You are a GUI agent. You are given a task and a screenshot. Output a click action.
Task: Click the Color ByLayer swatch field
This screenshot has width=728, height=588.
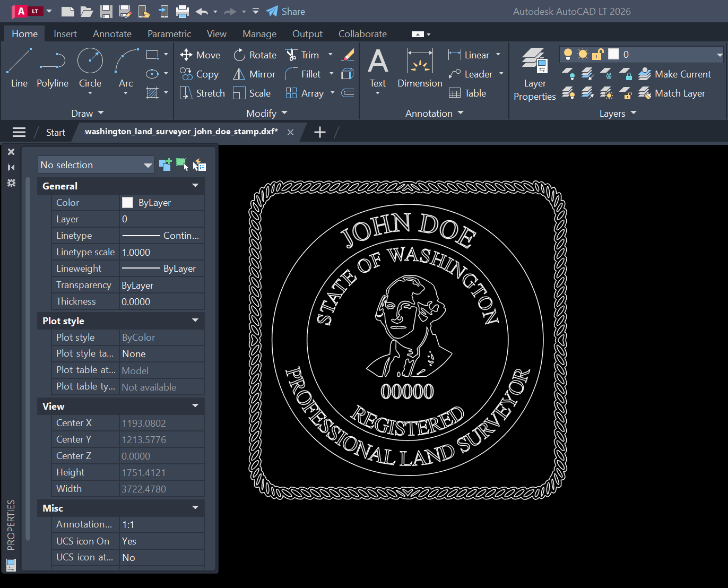[162, 202]
